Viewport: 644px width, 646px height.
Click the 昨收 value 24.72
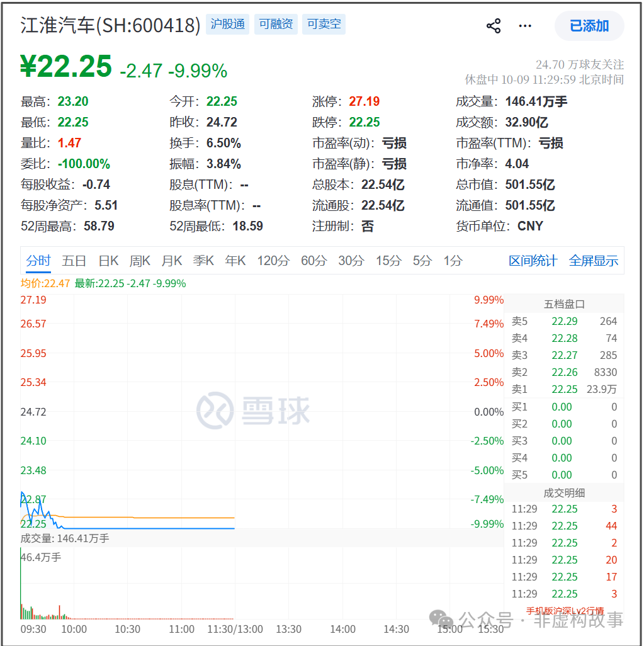[x=222, y=122]
